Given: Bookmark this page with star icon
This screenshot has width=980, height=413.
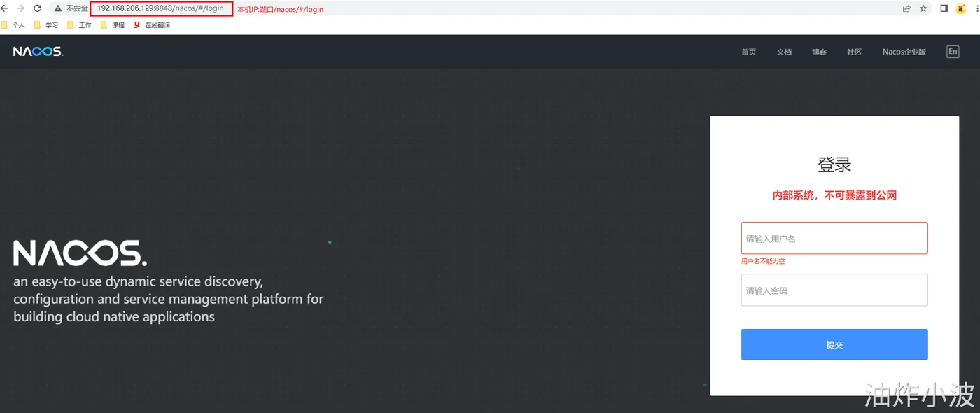Looking at the screenshot, I should [923, 8].
